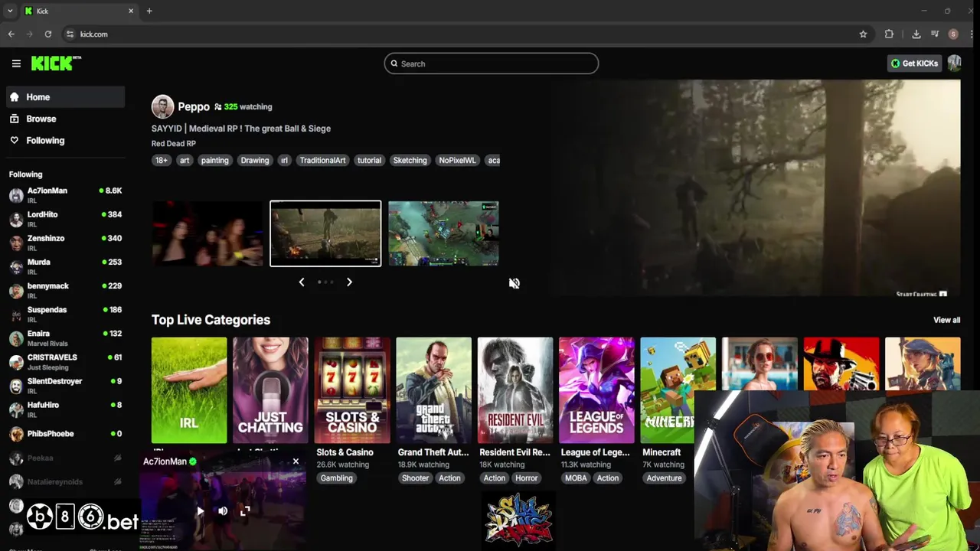Open SilentDestroyer in following list
Viewport: 980px width, 551px height.
(x=65, y=385)
